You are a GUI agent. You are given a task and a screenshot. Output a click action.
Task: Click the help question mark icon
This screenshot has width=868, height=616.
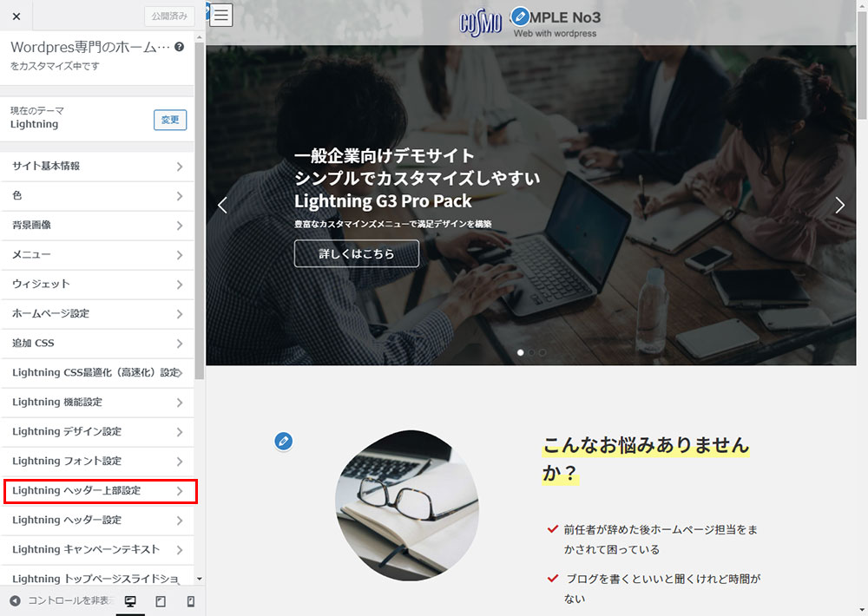point(179,48)
